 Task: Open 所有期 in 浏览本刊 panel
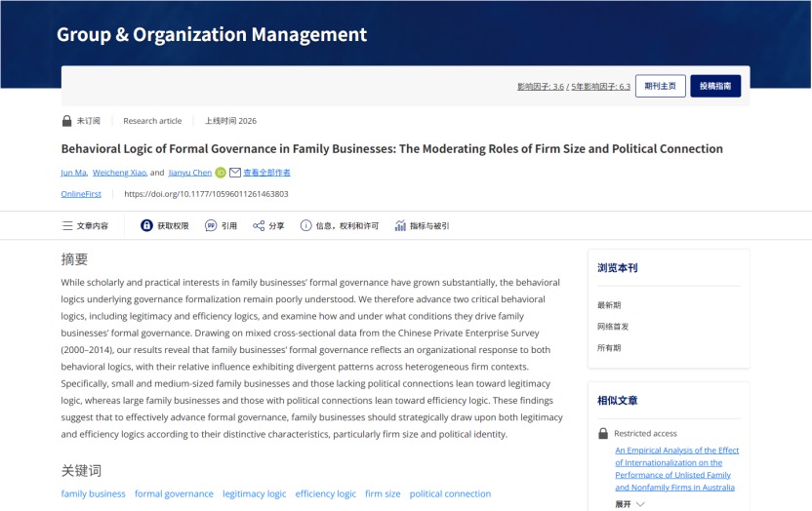[x=609, y=347]
